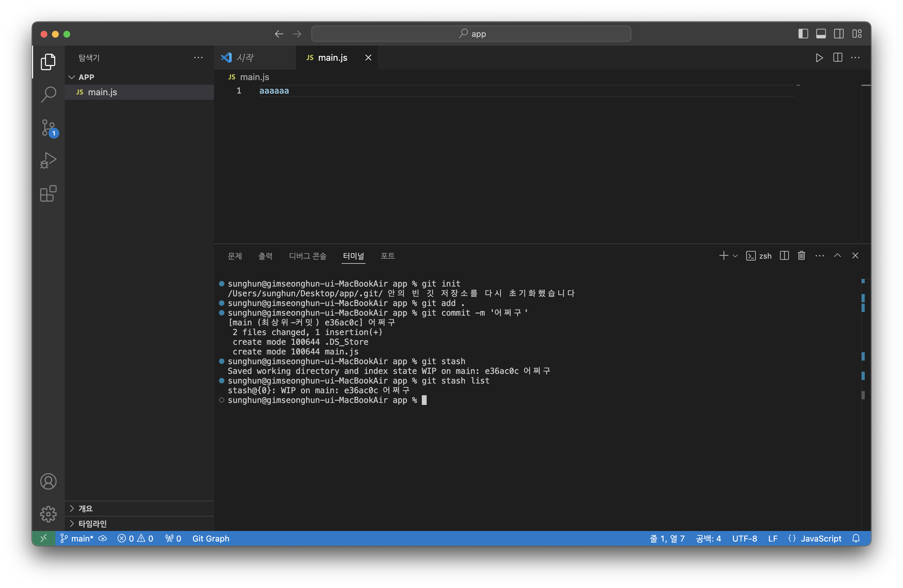
Task: Click Git Graph in status bar
Action: 211,538
